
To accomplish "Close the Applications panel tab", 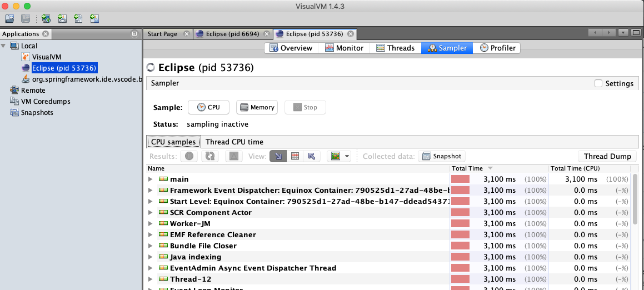I will point(46,34).
